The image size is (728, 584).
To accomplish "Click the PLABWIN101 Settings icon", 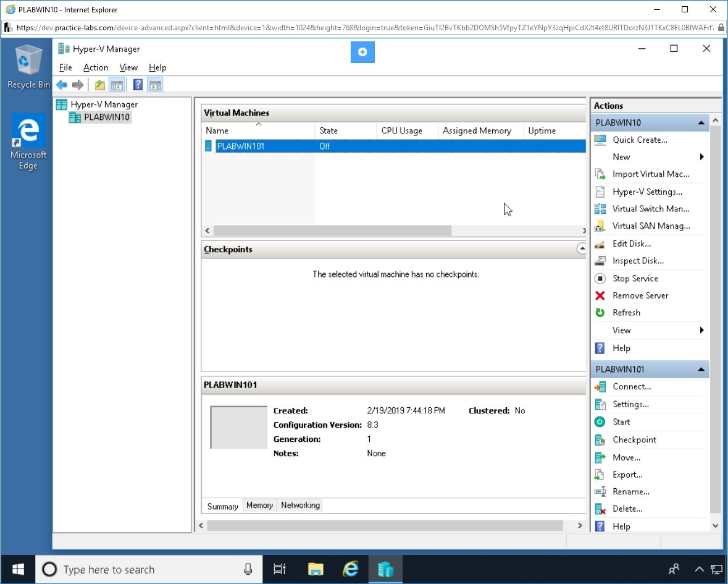I will 600,404.
